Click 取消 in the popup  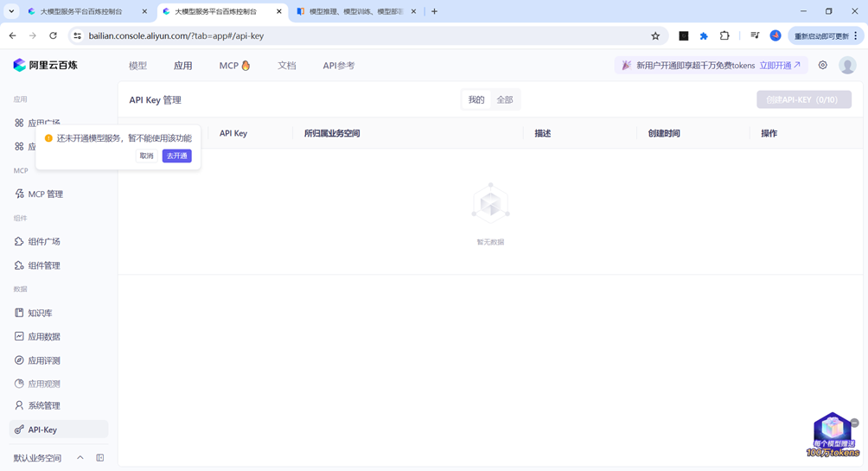(147, 156)
